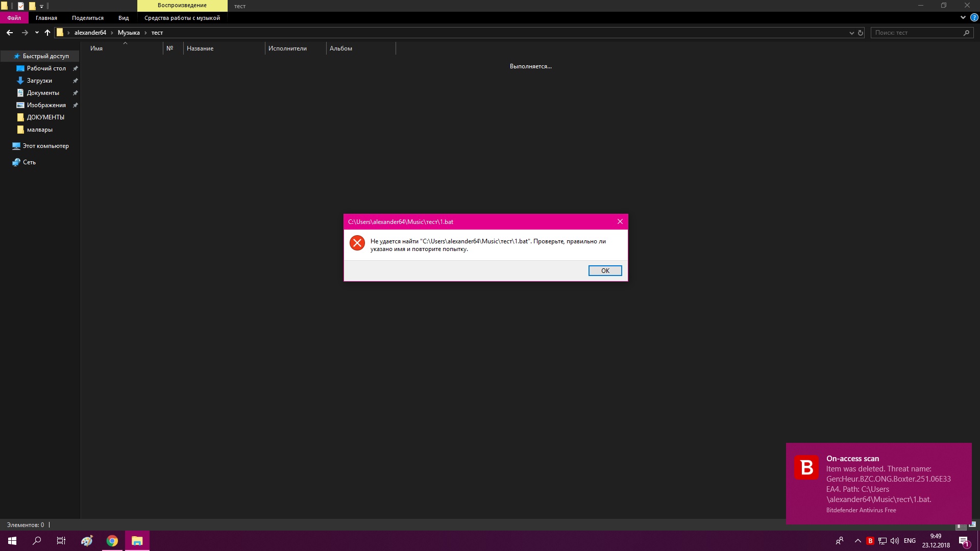This screenshot has width=980, height=551.
Task: Go up one folder level with the Up arrow
Action: point(47,33)
